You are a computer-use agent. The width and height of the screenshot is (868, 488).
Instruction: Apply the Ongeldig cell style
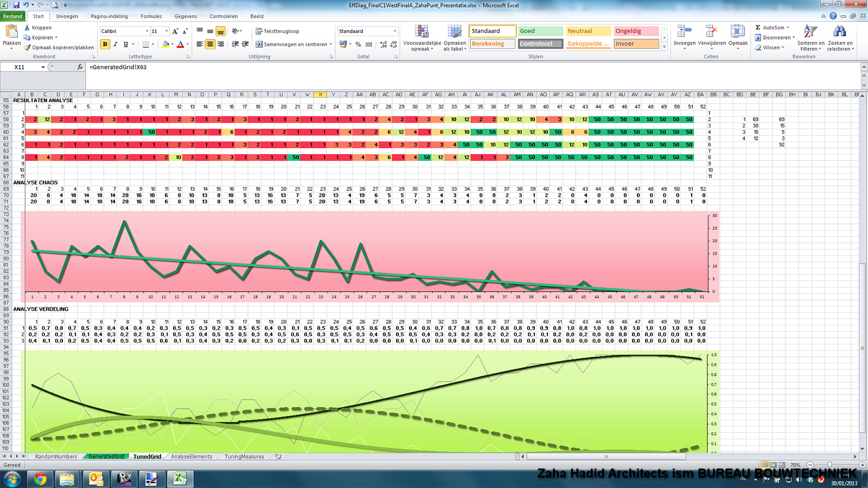pyautogui.click(x=636, y=31)
